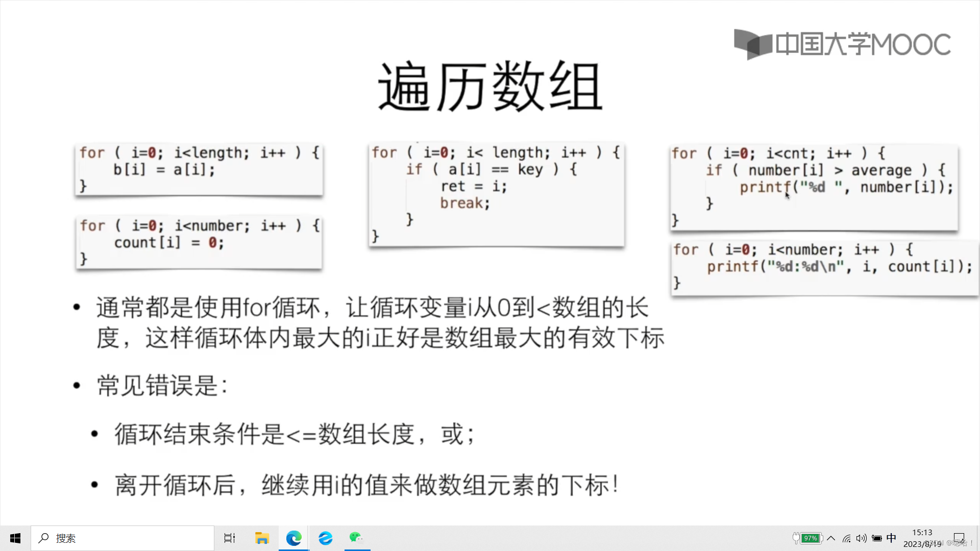Click the break; statement
The width and height of the screenshot is (980, 551).
tap(465, 203)
